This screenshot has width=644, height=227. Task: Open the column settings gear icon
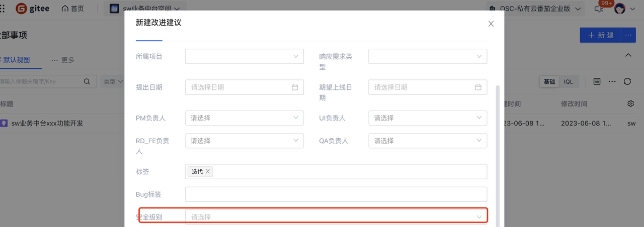pyautogui.click(x=631, y=103)
